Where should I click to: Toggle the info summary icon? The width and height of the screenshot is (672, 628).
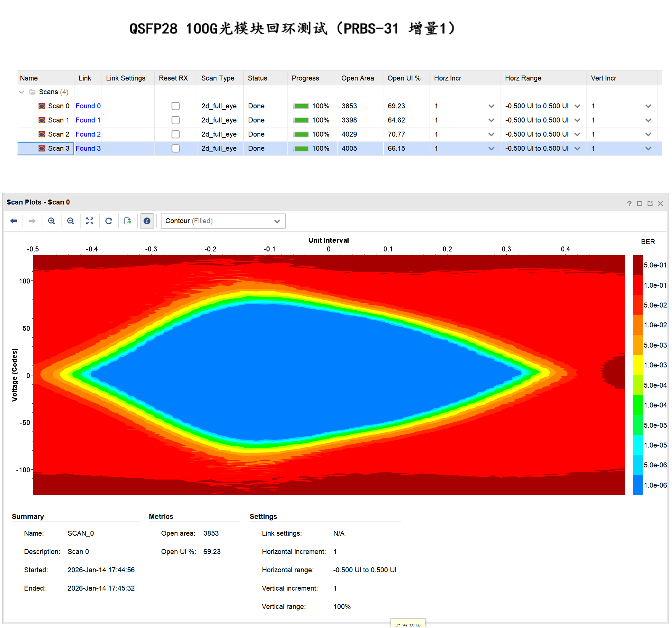click(x=147, y=221)
